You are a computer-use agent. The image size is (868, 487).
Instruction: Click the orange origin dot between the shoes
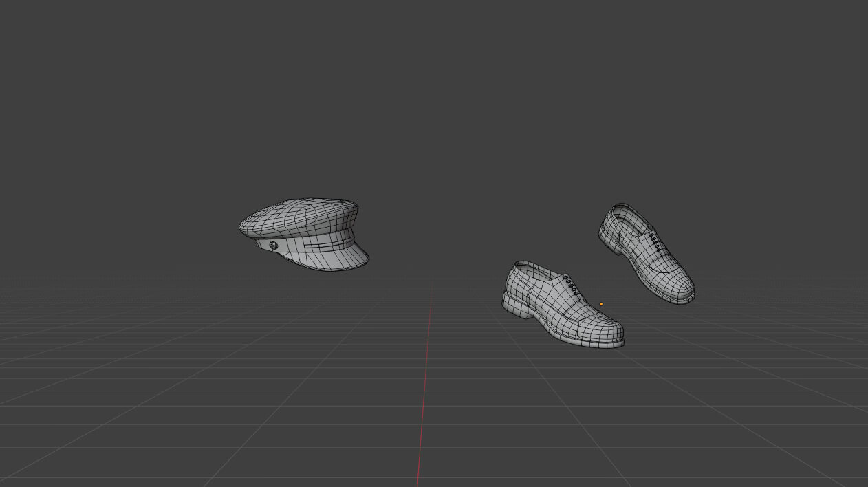point(600,304)
